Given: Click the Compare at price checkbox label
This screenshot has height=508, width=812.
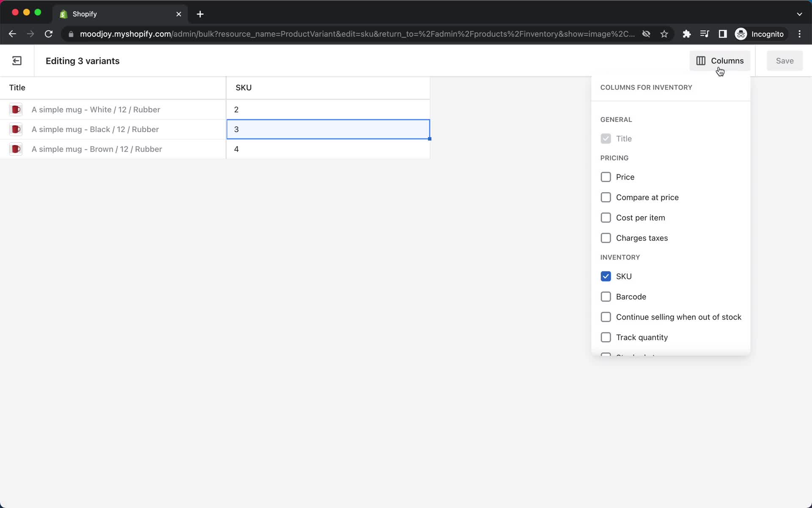Looking at the screenshot, I should pos(647,197).
